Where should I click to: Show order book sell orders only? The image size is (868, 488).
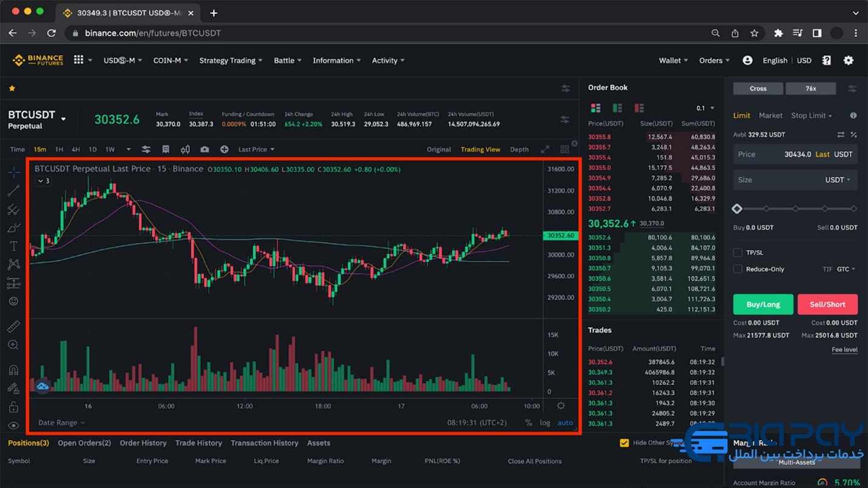pyautogui.click(x=639, y=108)
